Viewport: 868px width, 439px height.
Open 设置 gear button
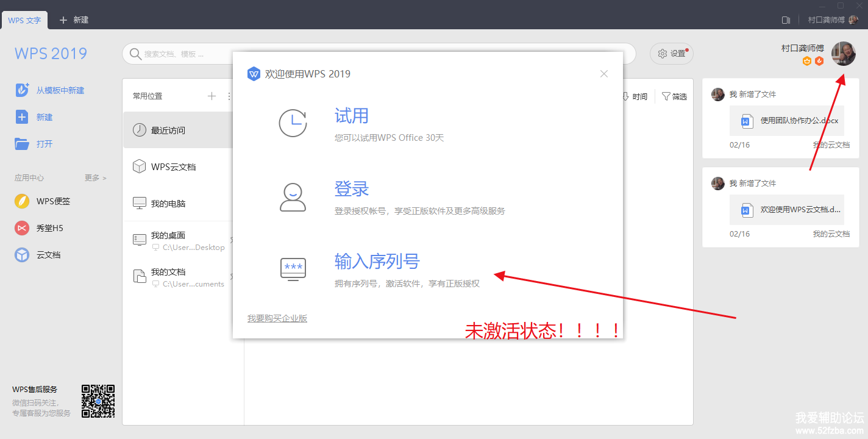click(672, 54)
